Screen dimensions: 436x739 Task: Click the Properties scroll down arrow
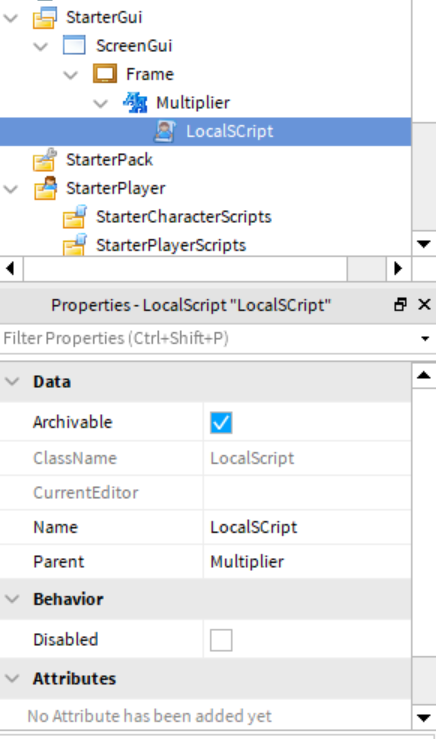tap(424, 718)
